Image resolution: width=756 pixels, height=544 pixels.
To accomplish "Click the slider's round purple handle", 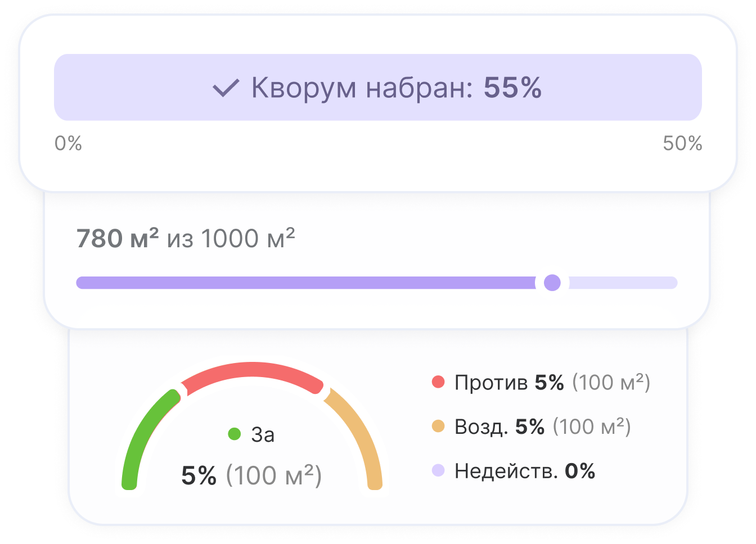I will (x=552, y=283).
